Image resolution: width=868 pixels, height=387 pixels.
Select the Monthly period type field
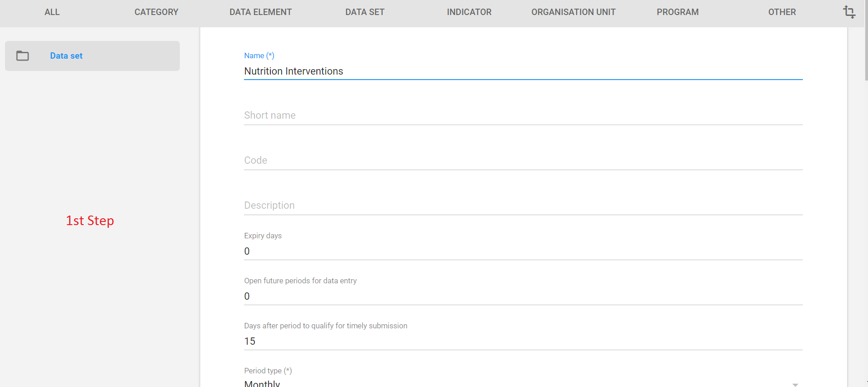pos(519,383)
